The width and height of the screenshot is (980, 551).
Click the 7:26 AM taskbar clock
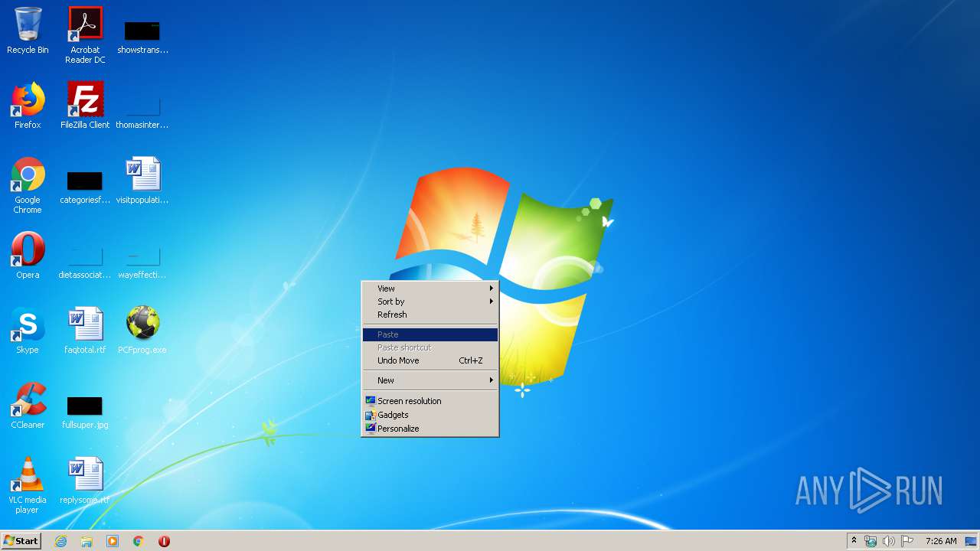941,541
